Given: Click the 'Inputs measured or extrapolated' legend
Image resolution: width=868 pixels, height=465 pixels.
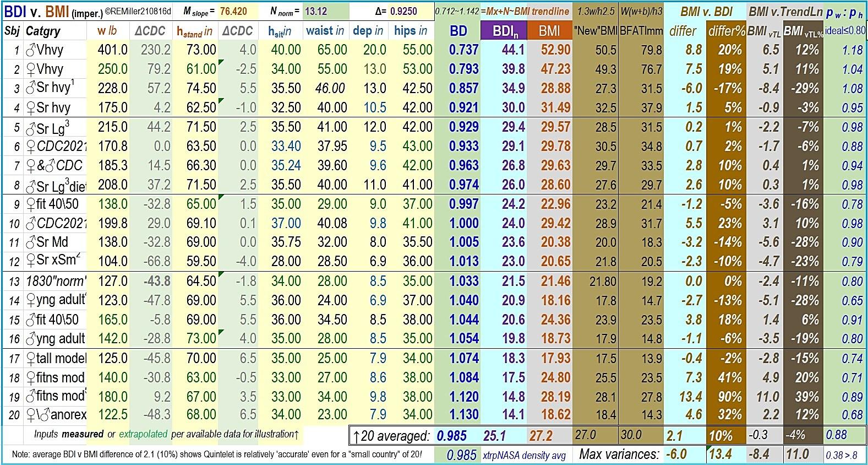Looking at the screenshot, I should (166, 434).
